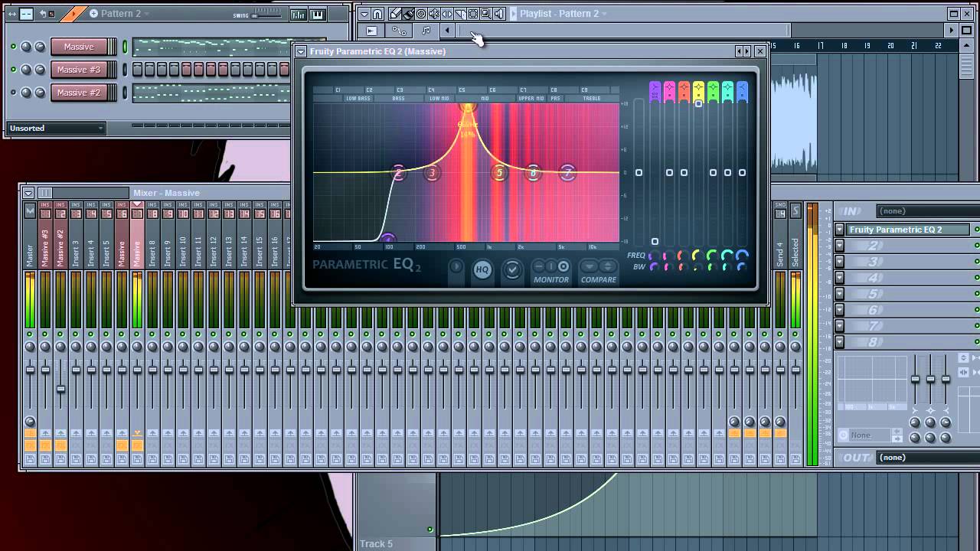Select Send 4 track in Mixer
Screen dimensions: 980x551
point(780,236)
